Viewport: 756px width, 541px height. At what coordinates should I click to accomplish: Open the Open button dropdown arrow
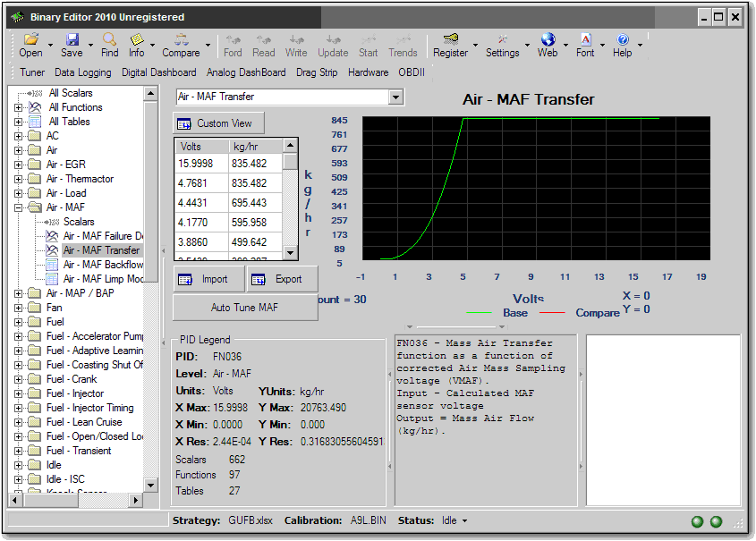tap(50, 45)
